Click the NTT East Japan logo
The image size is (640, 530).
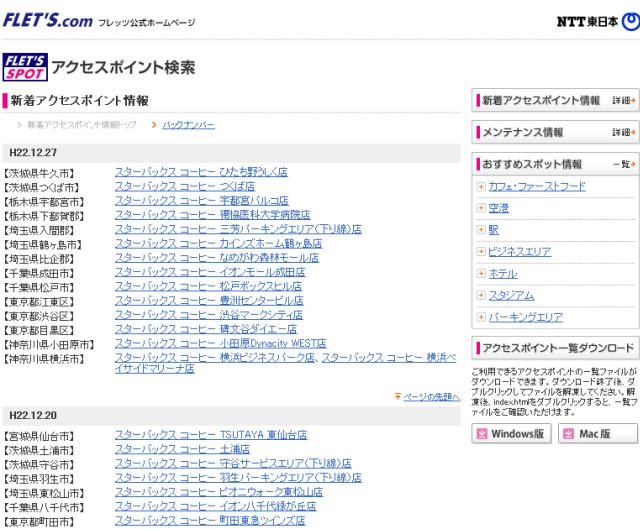598,22
